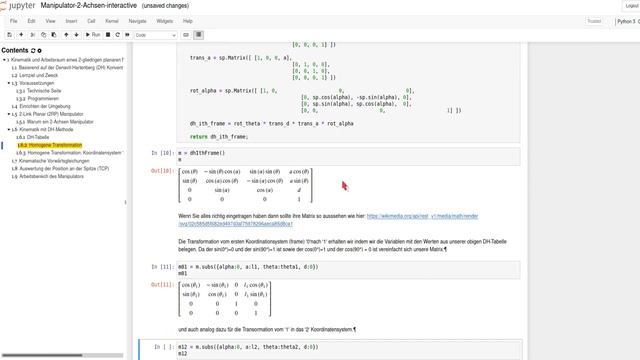Collapse section 1.3 Voraussetzungen arrow
This screenshot has width=640, height=360.
pyautogui.click(x=9, y=83)
